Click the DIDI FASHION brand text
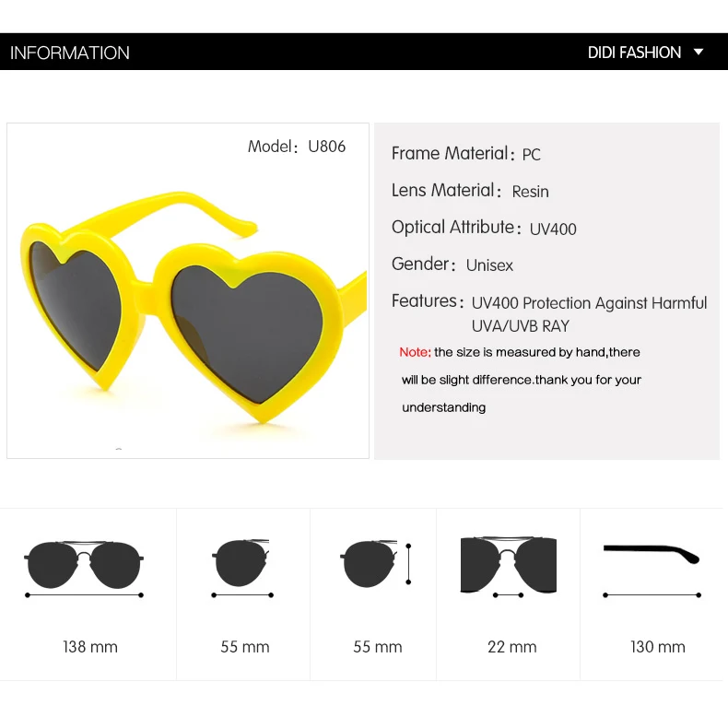This screenshot has width=728, height=705. coord(634,53)
